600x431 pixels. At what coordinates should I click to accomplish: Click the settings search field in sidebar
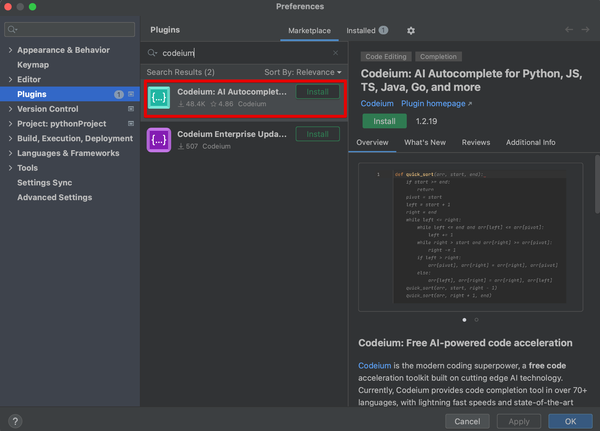pyautogui.click(x=70, y=30)
